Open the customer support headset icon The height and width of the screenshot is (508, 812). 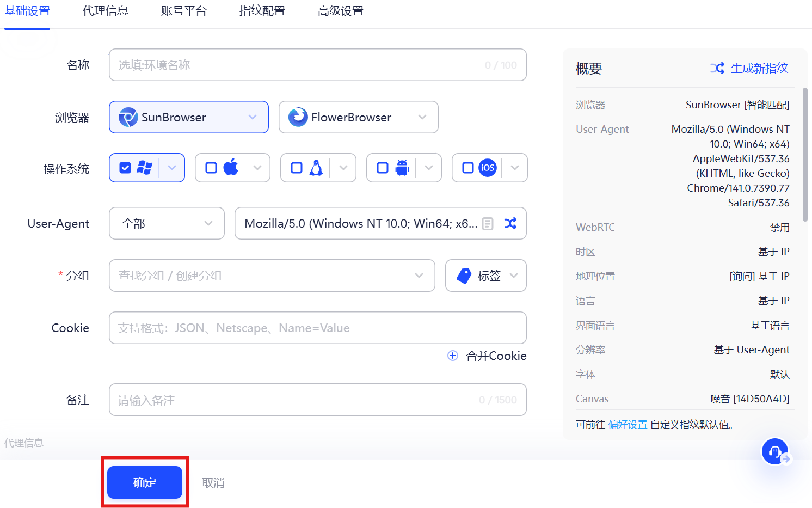(x=775, y=451)
